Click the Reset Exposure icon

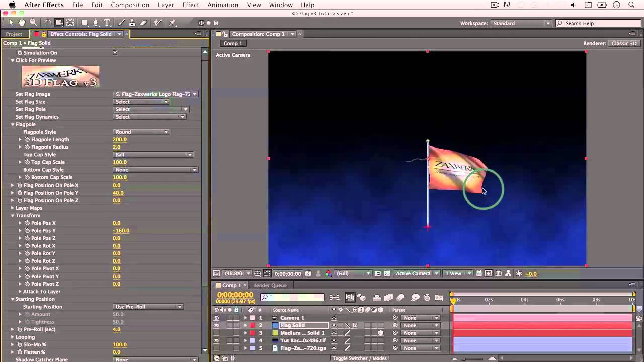coord(519,274)
